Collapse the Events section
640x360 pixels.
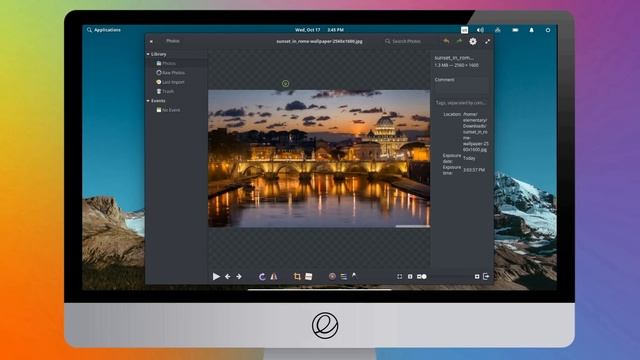[148, 100]
